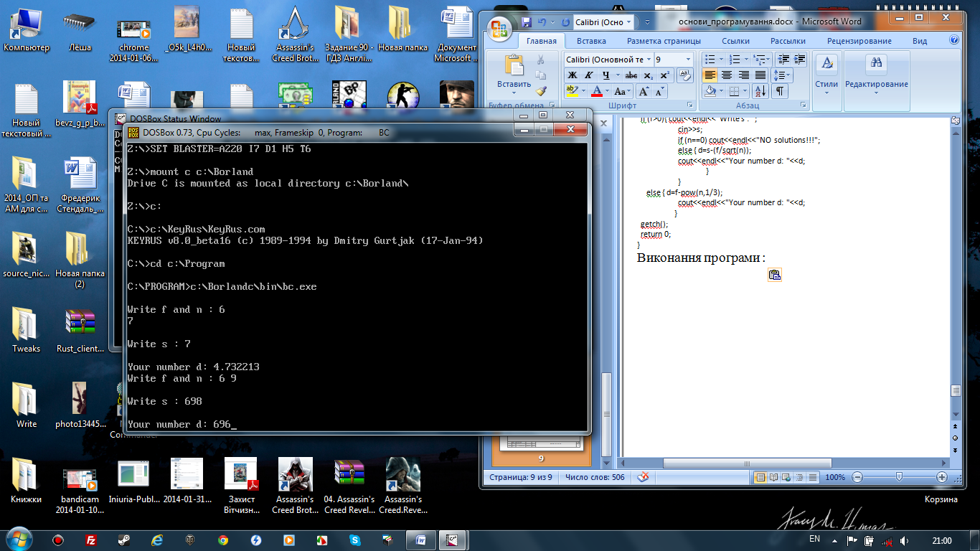Open the Paragraph (Абзац) dialog launcher
The image size is (980, 551).
click(x=803, y=105)
